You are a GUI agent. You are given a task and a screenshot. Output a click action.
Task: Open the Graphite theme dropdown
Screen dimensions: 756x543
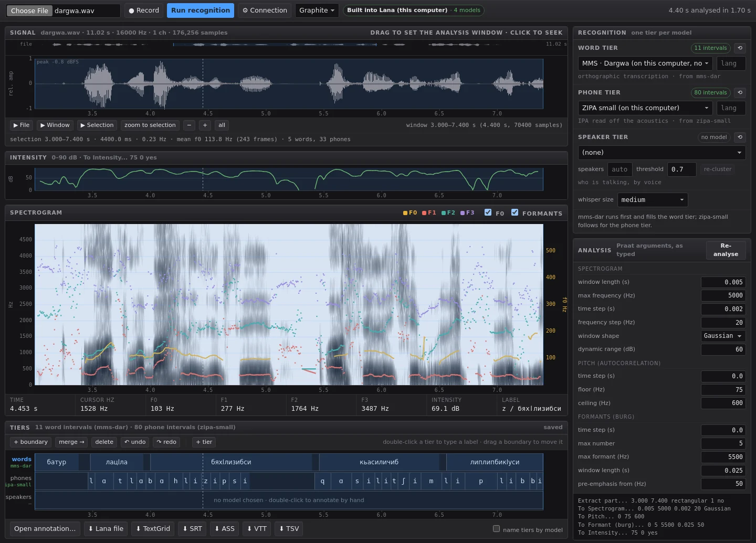click(x=317, y=10)
